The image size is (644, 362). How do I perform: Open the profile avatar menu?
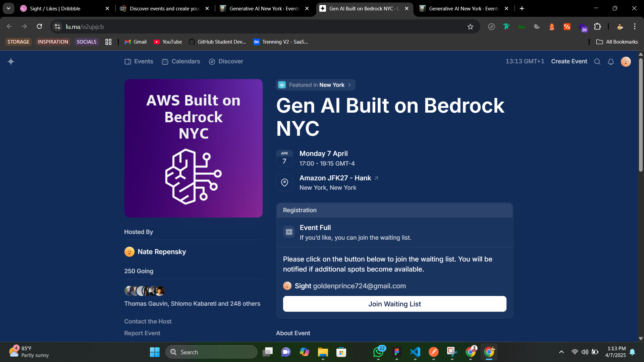tap(626, 62)
